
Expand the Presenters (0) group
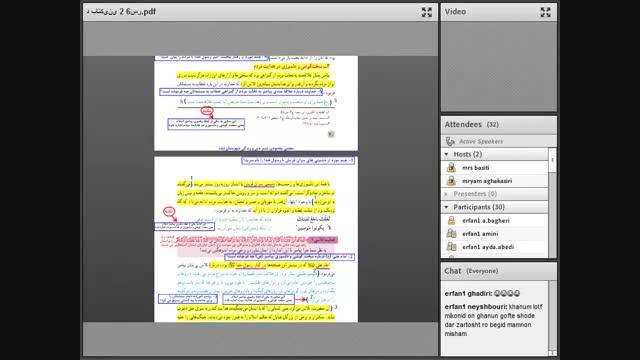point(447,194)
